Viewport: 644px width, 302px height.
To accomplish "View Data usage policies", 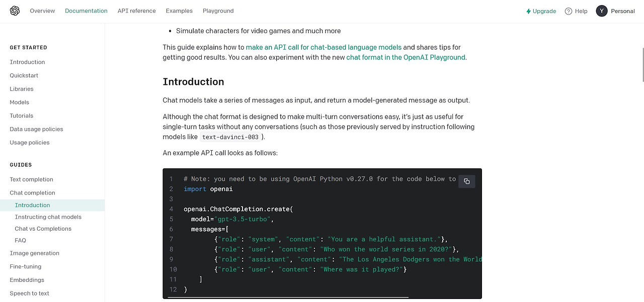I will tap(36, 129).
